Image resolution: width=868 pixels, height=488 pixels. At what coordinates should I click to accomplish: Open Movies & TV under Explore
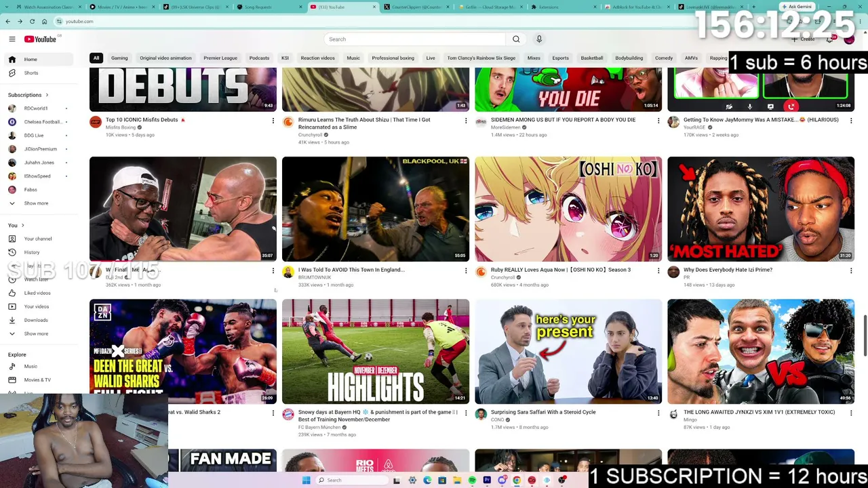click(x=38, y=380)
